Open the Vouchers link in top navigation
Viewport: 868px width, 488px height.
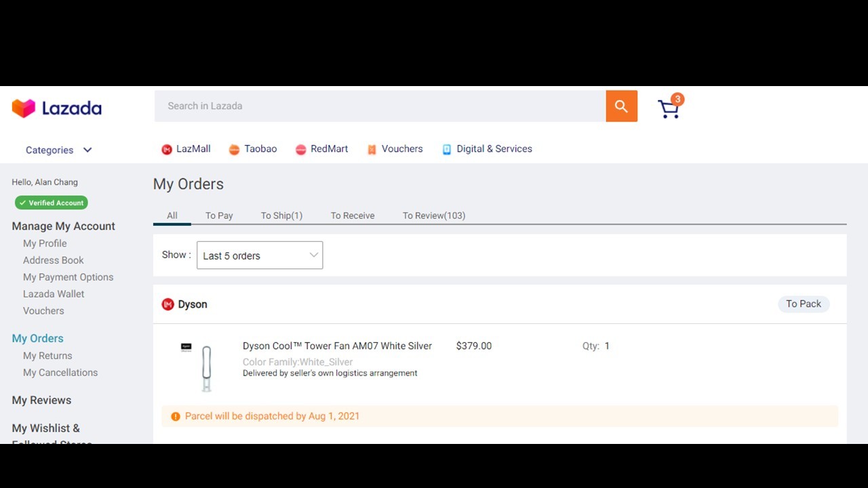click(x=402, y=149)
